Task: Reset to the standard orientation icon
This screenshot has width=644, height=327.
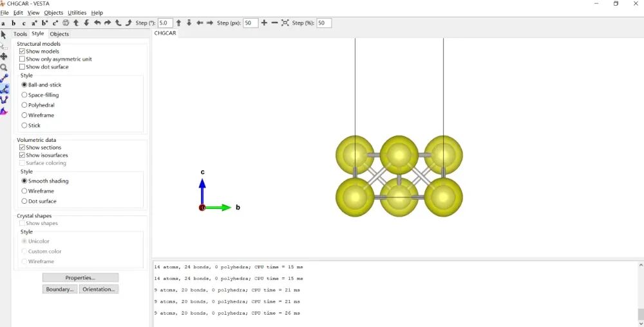Action: click(66, 23)
